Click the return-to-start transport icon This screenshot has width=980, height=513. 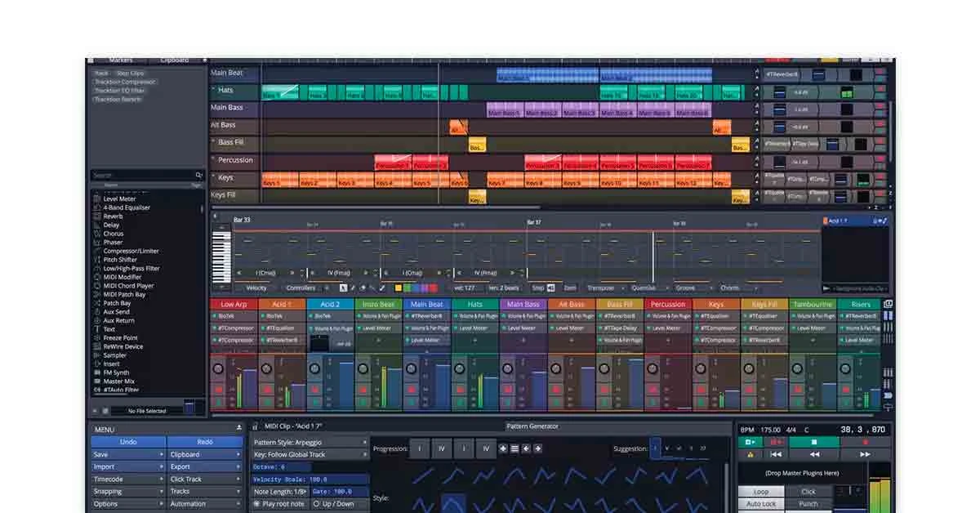click(x=774, y=454)
